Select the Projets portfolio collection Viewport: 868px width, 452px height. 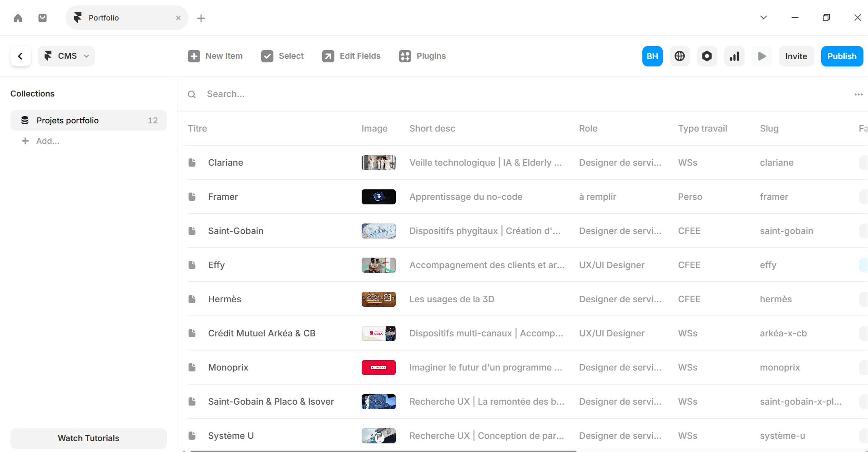89,120
